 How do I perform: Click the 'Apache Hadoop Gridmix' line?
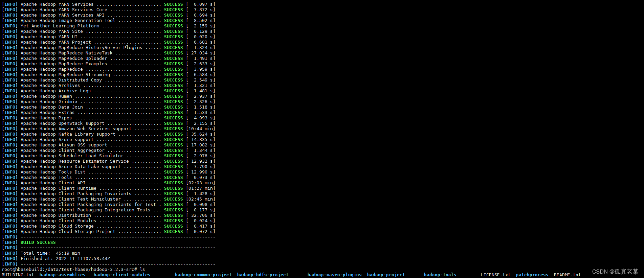[x=109, y=102]
